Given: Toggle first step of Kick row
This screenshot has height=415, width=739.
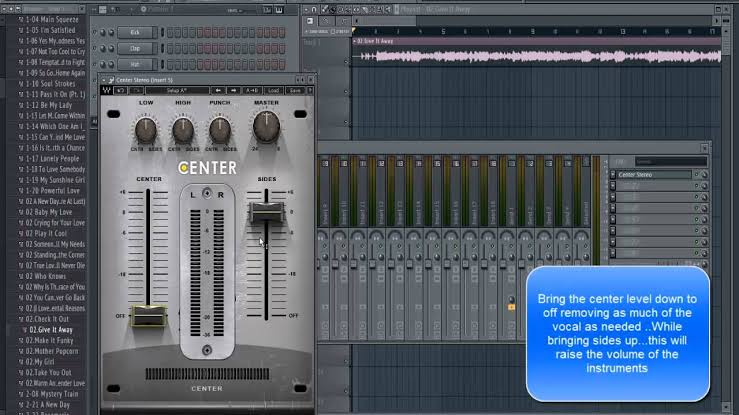Looking at the screenshot, I should pyautogui.click(x=170, y=33).
